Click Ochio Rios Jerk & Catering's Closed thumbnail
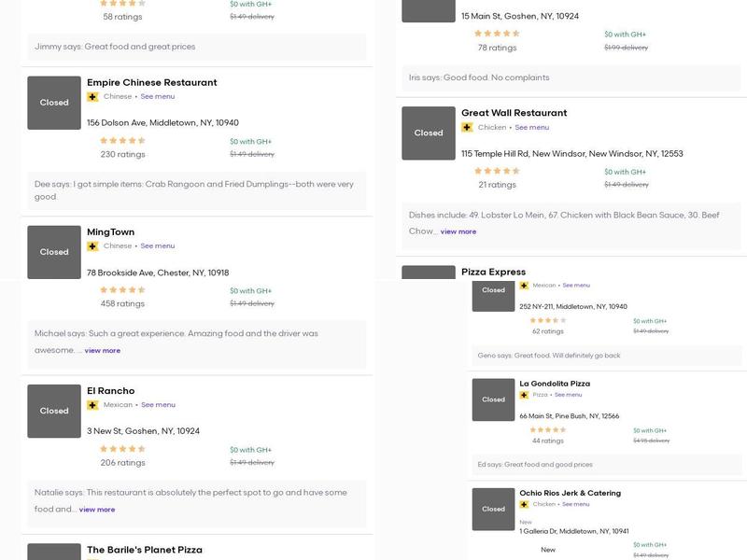The width and height of the screenshot is (747, 560). tap(493, 509)
